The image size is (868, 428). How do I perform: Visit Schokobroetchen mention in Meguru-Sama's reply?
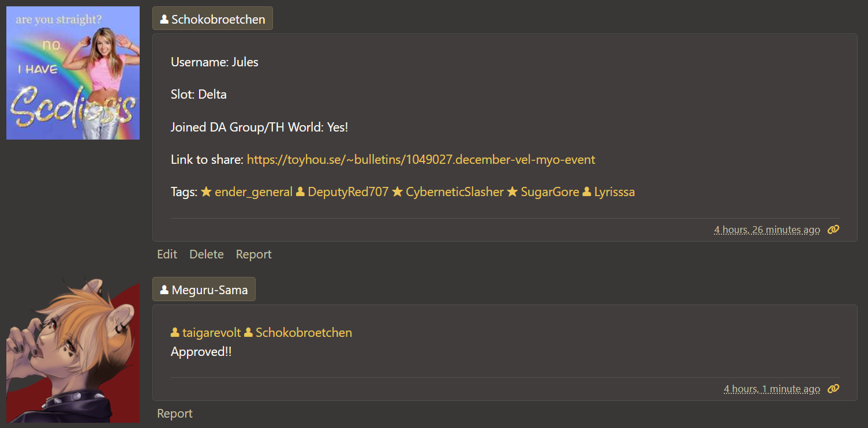304,333
